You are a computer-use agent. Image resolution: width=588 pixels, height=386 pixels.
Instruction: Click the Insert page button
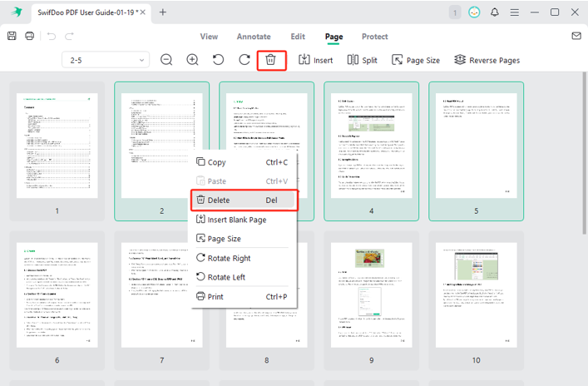click(316, 60)
